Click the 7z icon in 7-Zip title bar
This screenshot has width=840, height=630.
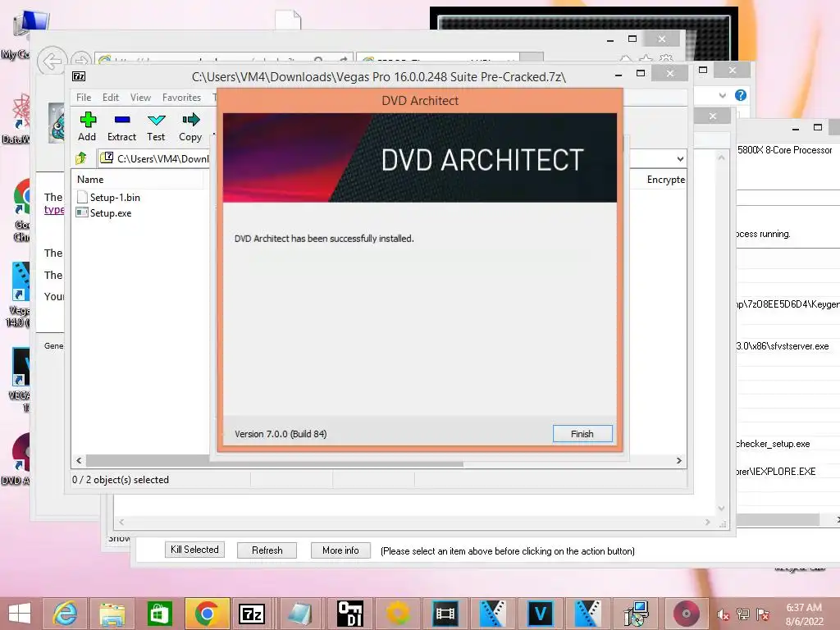click(79, 76)
